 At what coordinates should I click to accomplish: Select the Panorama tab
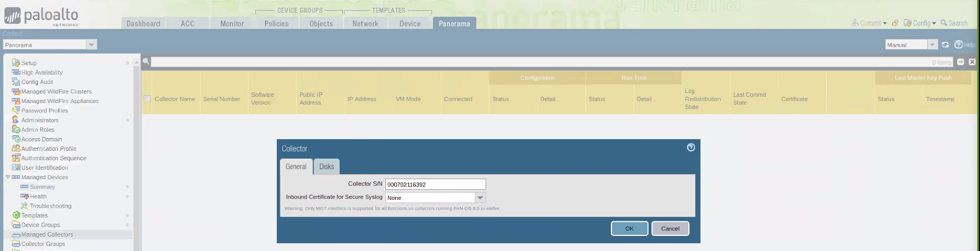point(454,23)
